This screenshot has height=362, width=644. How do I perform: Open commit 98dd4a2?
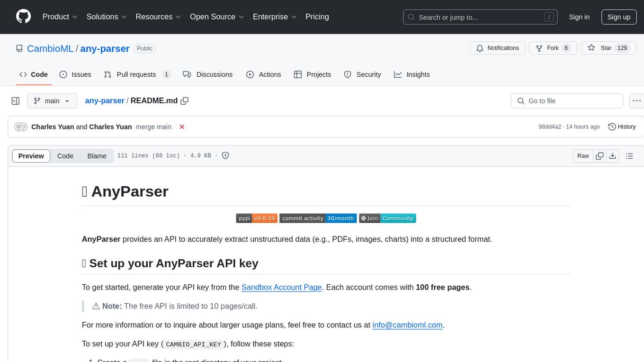click(x=550, y=127)
